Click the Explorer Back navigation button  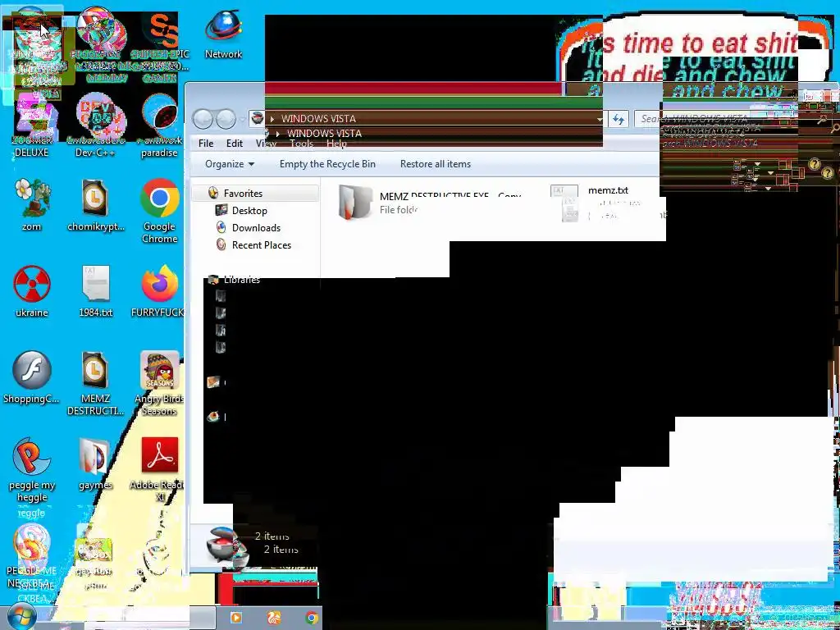[203, 119]
